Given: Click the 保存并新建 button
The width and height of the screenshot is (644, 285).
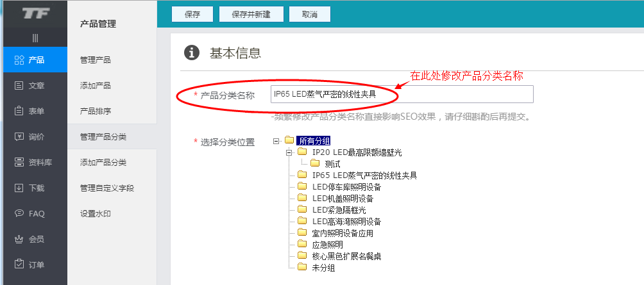Looking at the screenshot, I should point(251,14).
